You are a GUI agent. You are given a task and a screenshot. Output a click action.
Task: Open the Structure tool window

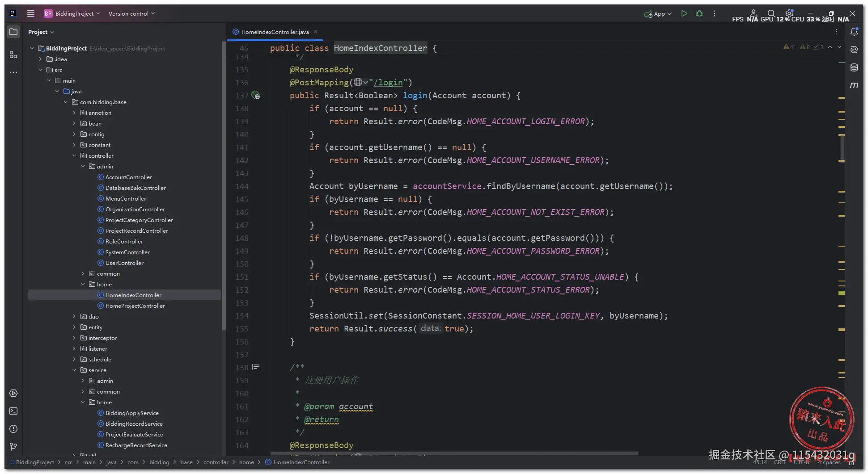point(13,55)
